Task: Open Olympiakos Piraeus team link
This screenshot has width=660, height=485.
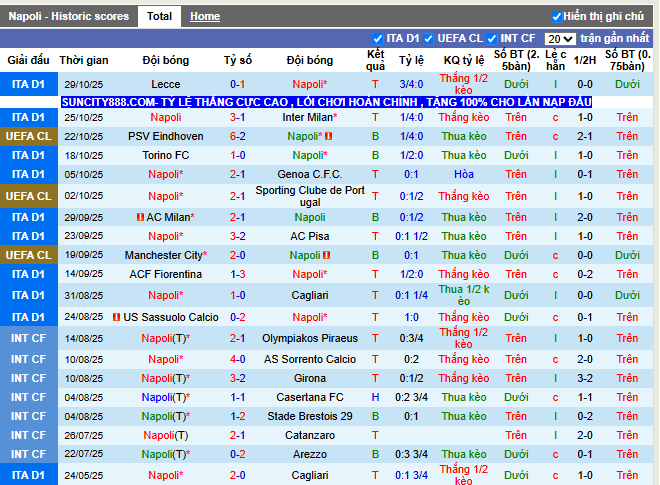Action: coord(310,338)
